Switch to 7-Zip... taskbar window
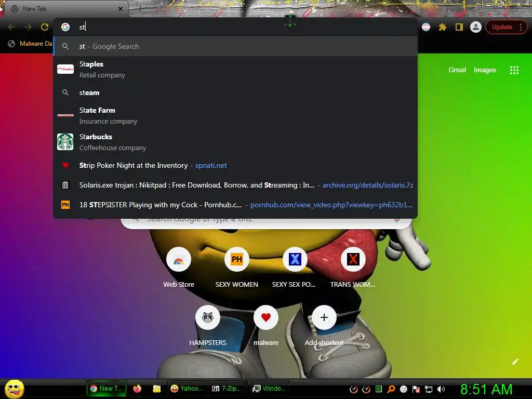The height and width of the screenshot is (399, 532). (227, 389)
